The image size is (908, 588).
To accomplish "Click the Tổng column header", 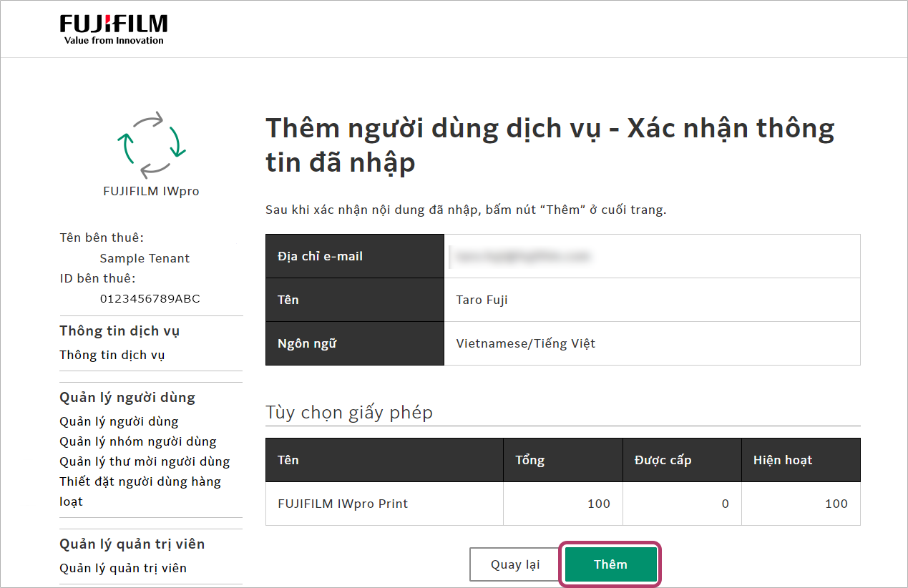I will click(563, 460).
